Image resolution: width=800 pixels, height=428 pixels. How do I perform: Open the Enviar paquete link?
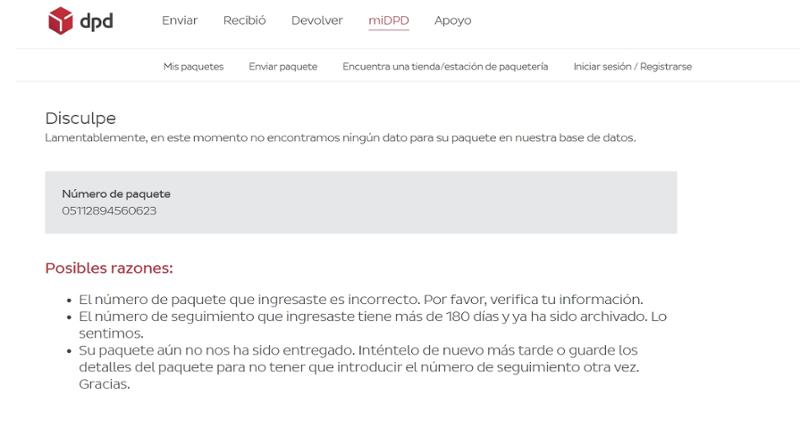pos(283,67)
